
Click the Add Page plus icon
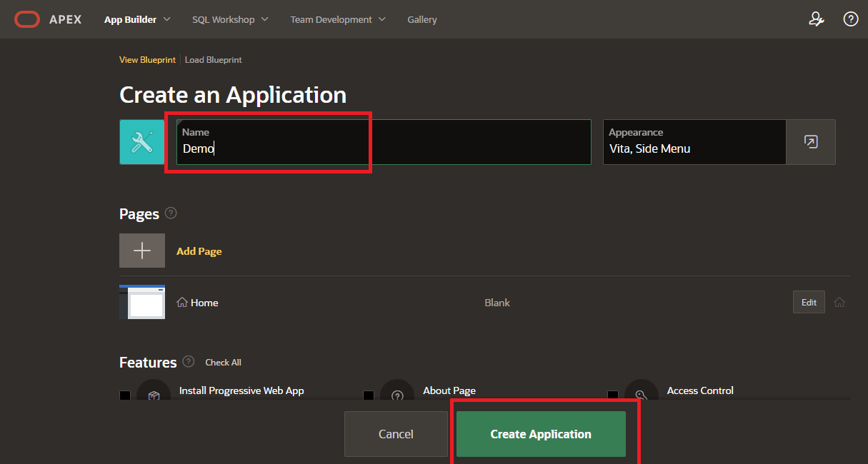click(142, 251)
